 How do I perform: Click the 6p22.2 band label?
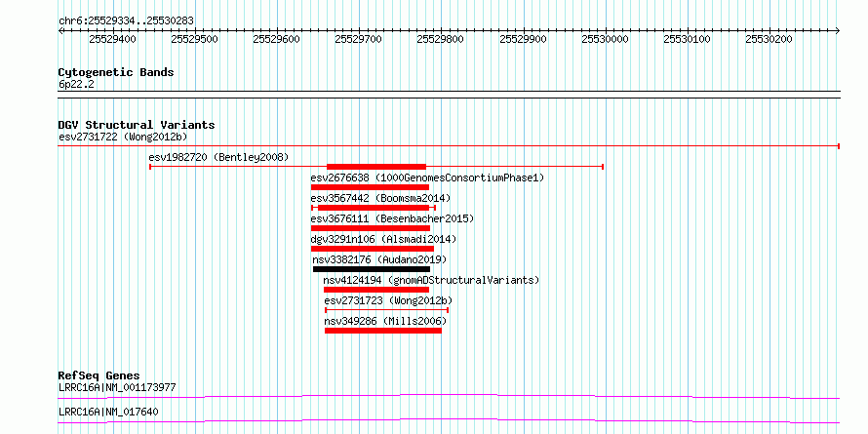pyautogui.click(x=76, y=84)
